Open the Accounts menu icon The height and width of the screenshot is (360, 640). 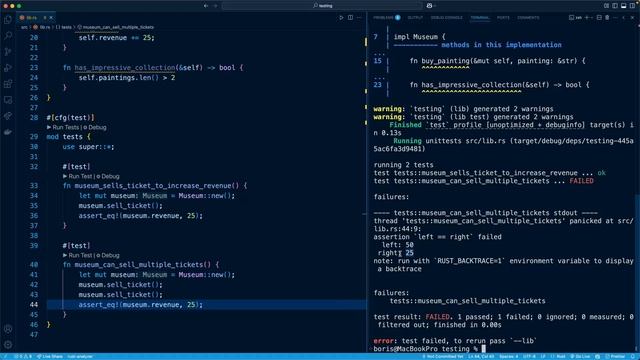coord(8,329)
